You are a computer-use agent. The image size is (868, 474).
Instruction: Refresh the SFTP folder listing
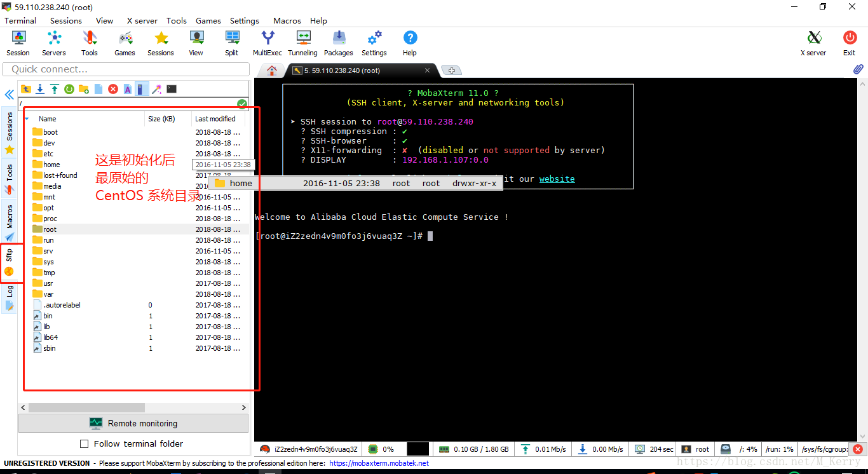click(x=69, y=89)
